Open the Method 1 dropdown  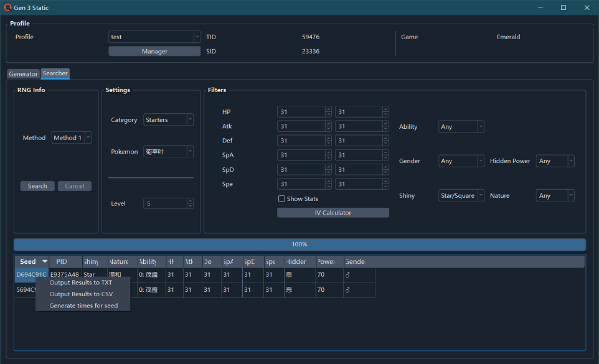click(72, 138)
